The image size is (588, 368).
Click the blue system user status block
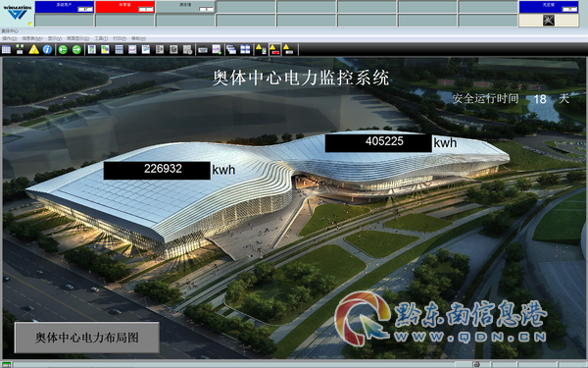pos(64,7)
